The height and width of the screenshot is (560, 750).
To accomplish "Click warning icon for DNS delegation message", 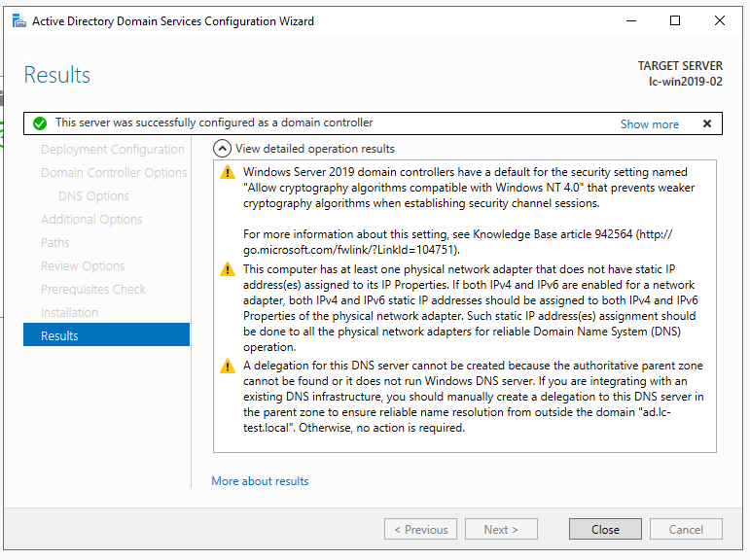I will (228, 367).
